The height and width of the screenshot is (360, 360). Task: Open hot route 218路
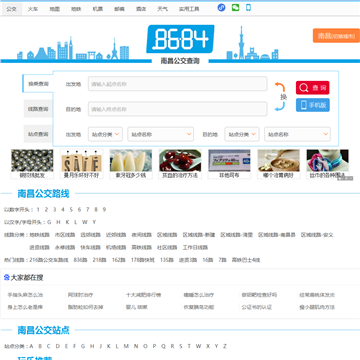[99, 260]
